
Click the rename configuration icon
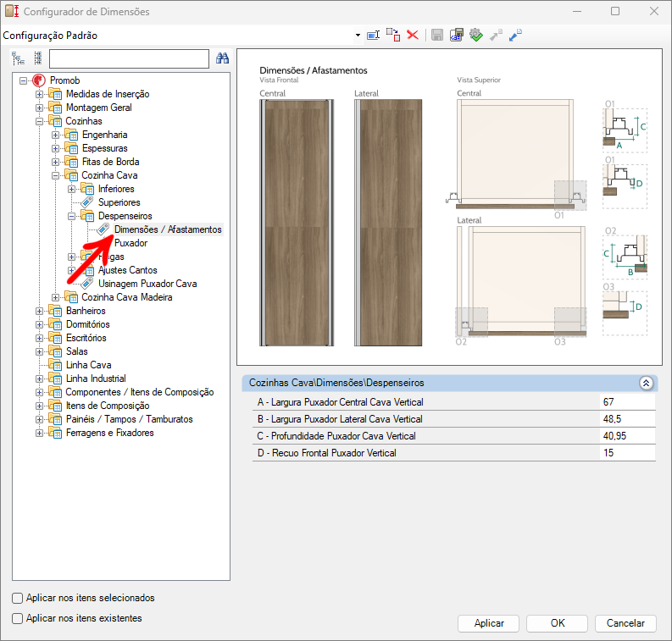tap(373, 35)
